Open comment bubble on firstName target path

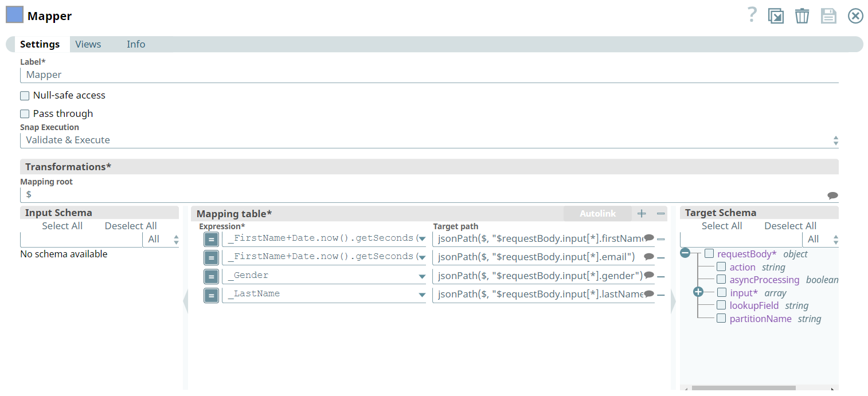click(649, 238)
